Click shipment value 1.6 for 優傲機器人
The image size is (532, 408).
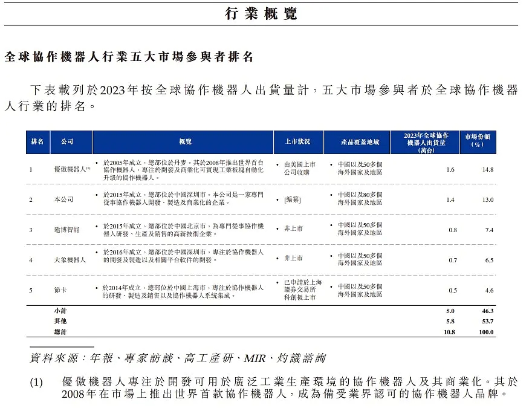(450, 170)
